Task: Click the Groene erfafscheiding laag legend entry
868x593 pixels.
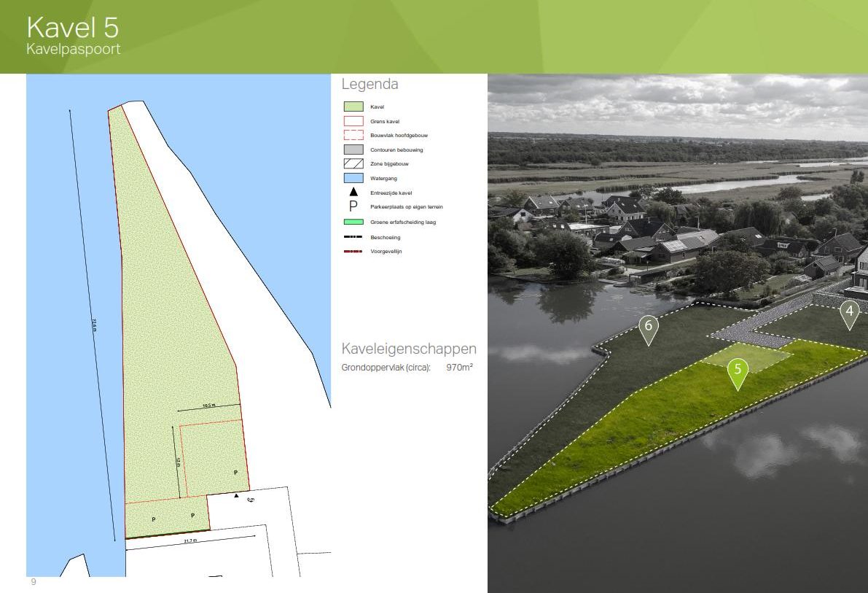Action: [352, 222]
